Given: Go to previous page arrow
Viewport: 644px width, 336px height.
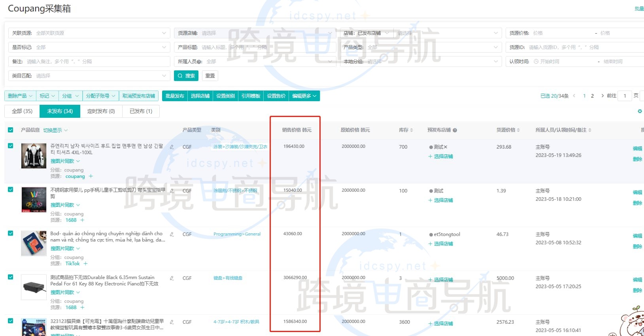Looking at the screenshot, I should [574, 96].
